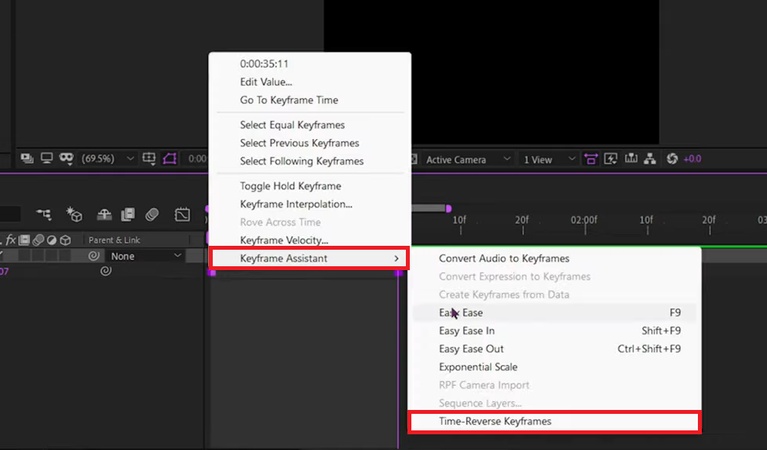
Task: Choose Time-Reverse Keyframes
Action: click(554, 421)
